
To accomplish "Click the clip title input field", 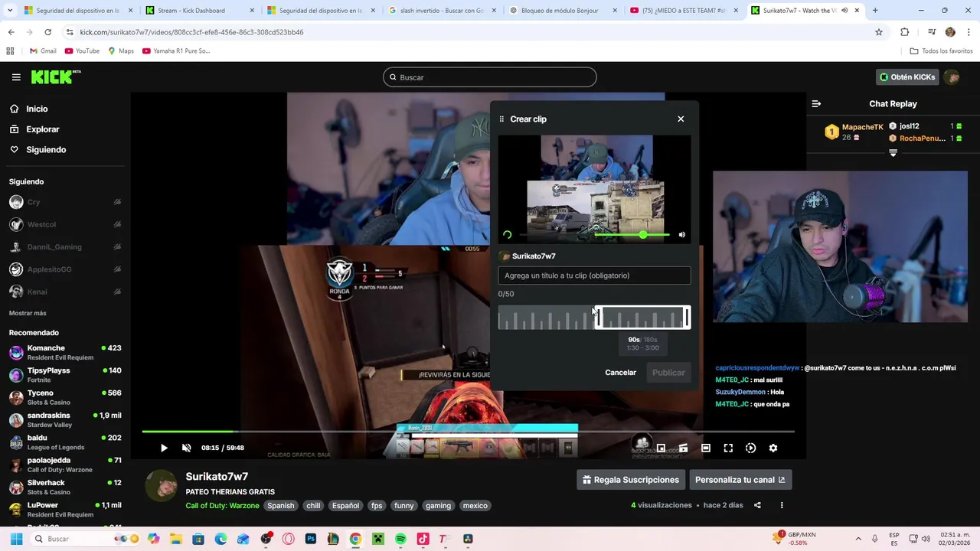I will [594, 275].
